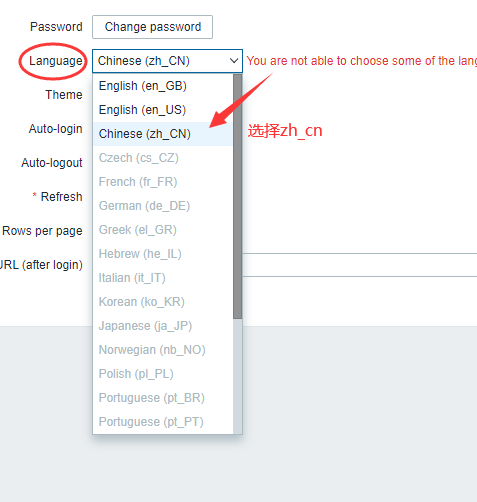This screenshot has width=477, height=502.
Task: Click the Change password button
Action: [x=152, y=27]
